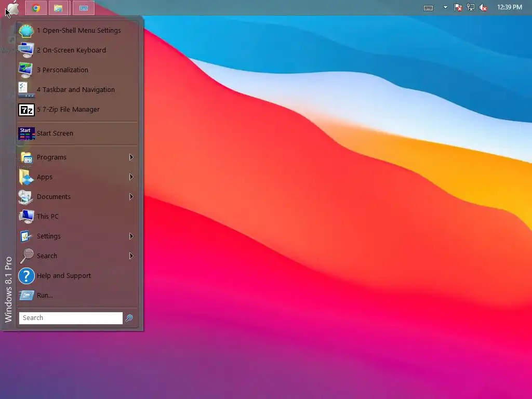Image resolution: width=532 pixels, height=399 pixels.
Task: Click the network status tray icon
Action: tap(471, 7)
